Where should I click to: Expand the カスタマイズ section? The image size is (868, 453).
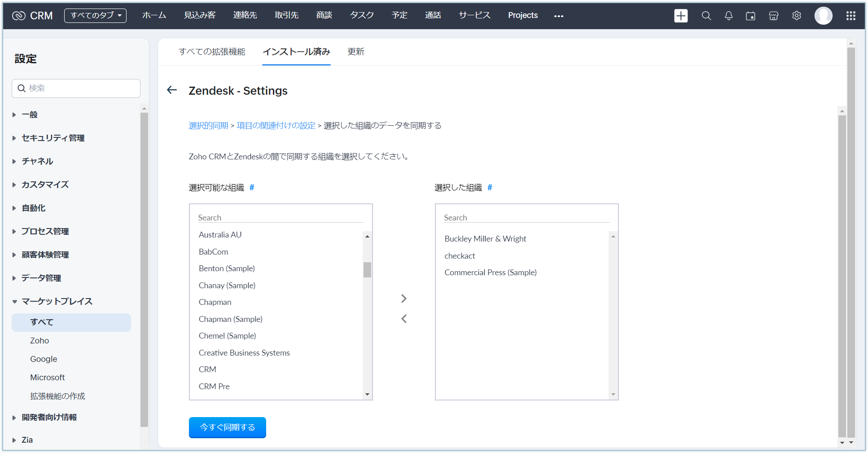coord(45,185)
